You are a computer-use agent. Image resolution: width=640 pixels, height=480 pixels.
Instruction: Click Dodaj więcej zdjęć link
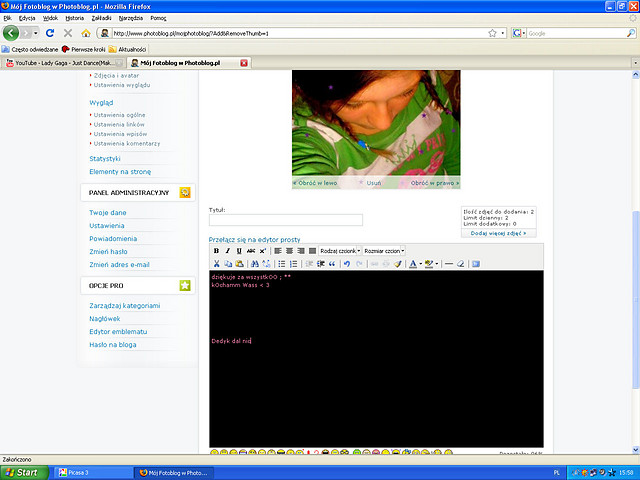point(498,233)
